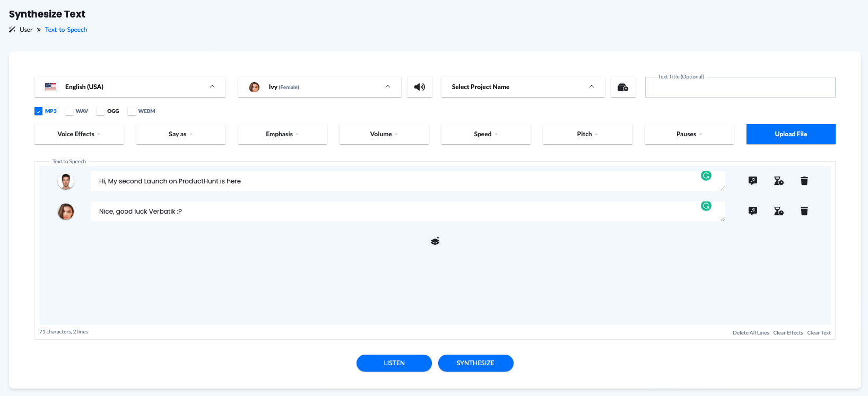The image size is (868, 396).
Task: Click the SYNTHESIZE button
Action: [x=476, y=363]
